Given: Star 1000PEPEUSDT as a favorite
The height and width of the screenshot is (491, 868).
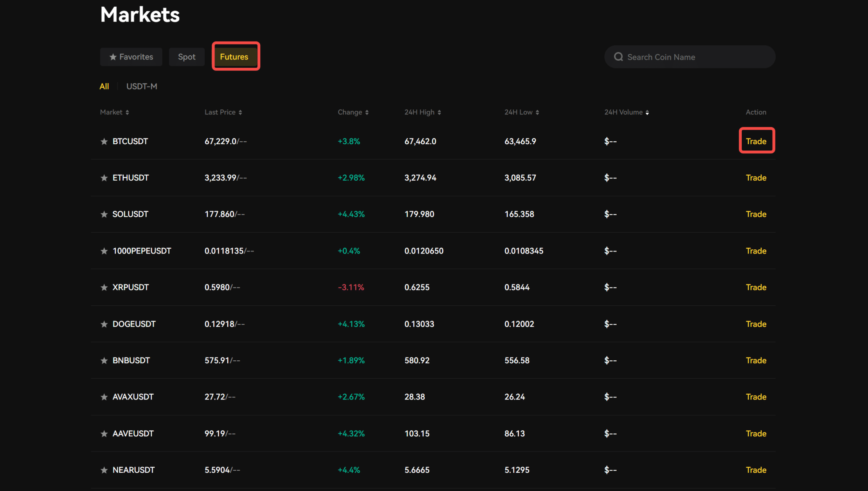Looking at the screenshot, I should pyautogui.click(x=104, y=251).
